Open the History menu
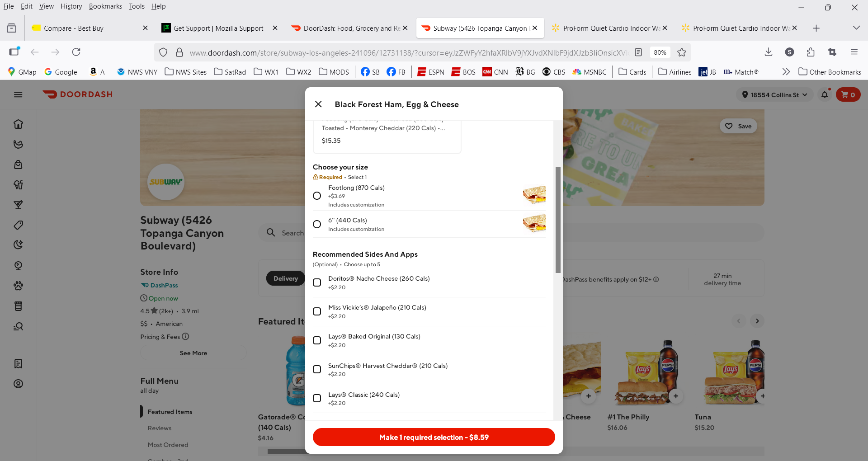868x461 pixels. (71, 6)
